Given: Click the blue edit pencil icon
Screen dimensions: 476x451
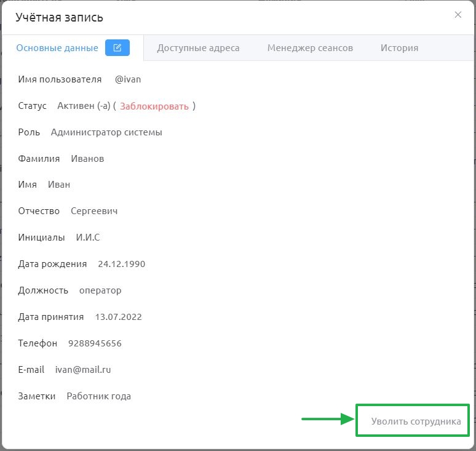Looking at the screenshot, I should tap(117, 47).
